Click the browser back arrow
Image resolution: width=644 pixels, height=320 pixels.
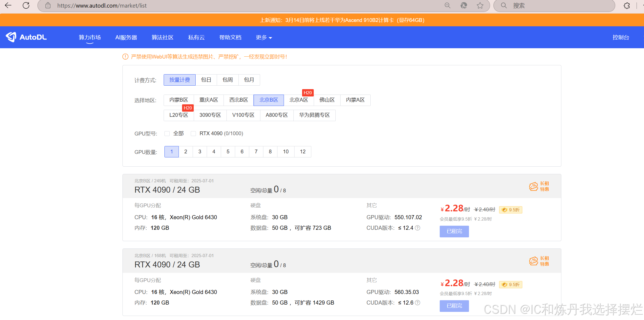pyautogui.click(x=8, y=5)
